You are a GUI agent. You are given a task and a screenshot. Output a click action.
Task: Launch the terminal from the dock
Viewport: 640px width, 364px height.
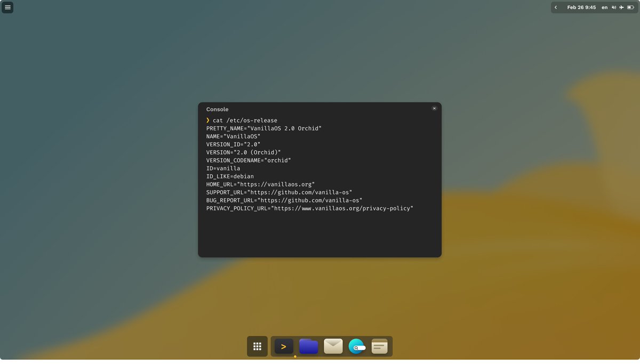(x=284, y=346)
